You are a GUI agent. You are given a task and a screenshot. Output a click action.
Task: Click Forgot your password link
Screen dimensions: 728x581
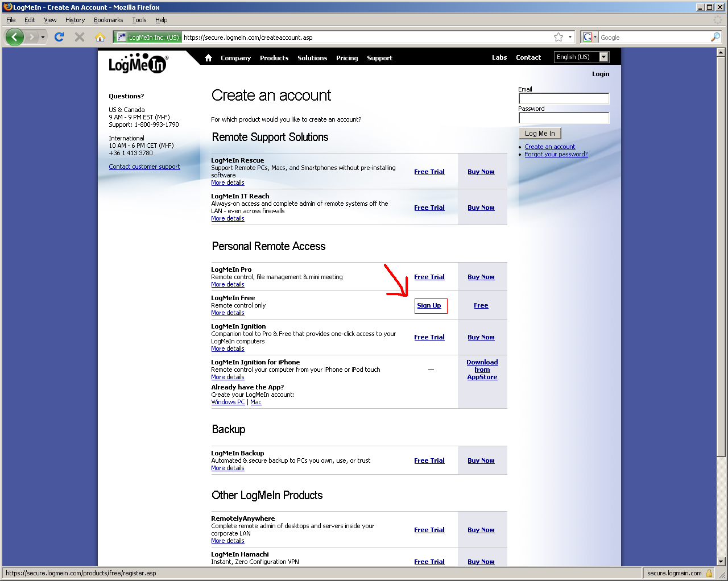tap(556, 154)
